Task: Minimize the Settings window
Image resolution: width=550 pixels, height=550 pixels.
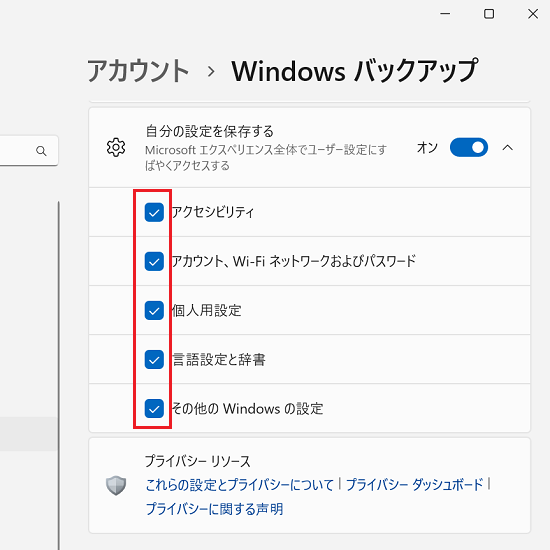Action: coord(445,14)
